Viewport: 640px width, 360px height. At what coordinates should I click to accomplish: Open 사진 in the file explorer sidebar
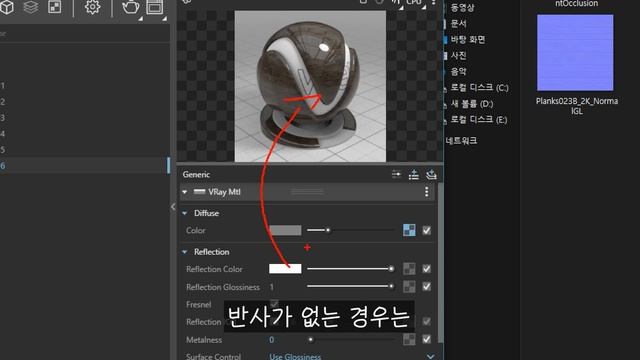pyautogui.click(x=459, y=56)
